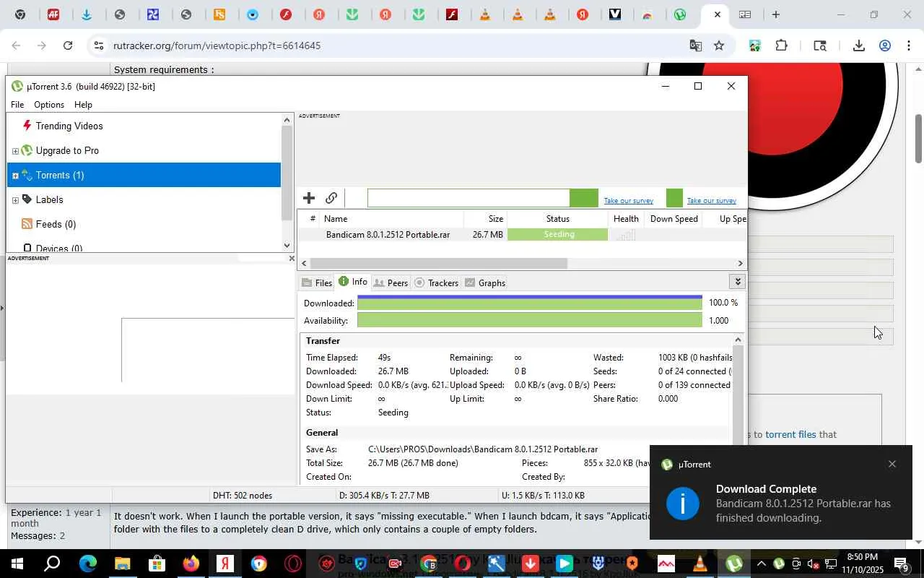Toggle the detailed info pane double-chevron button
The width and height of the screenshot is (924, 578).
737,282
